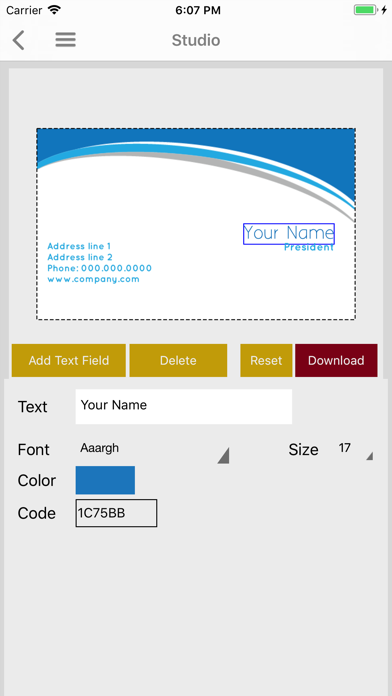Tap the Studio title
This screenshot has height=696, width=392.
[x=196, y=40]
